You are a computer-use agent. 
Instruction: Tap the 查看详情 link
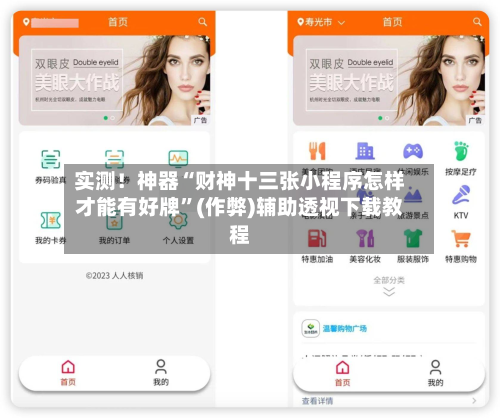317,401
